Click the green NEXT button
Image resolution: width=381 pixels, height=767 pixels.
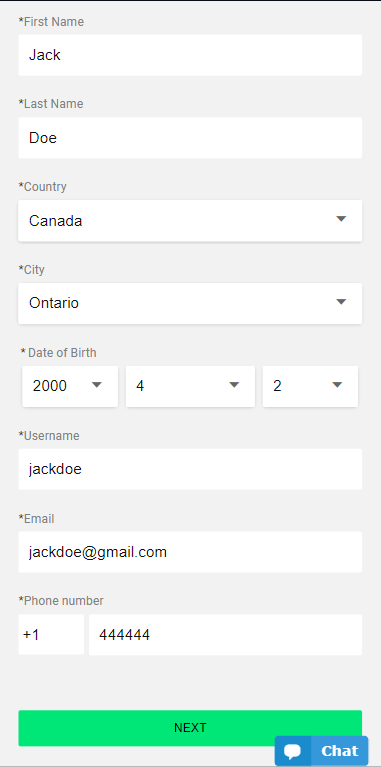190,728
